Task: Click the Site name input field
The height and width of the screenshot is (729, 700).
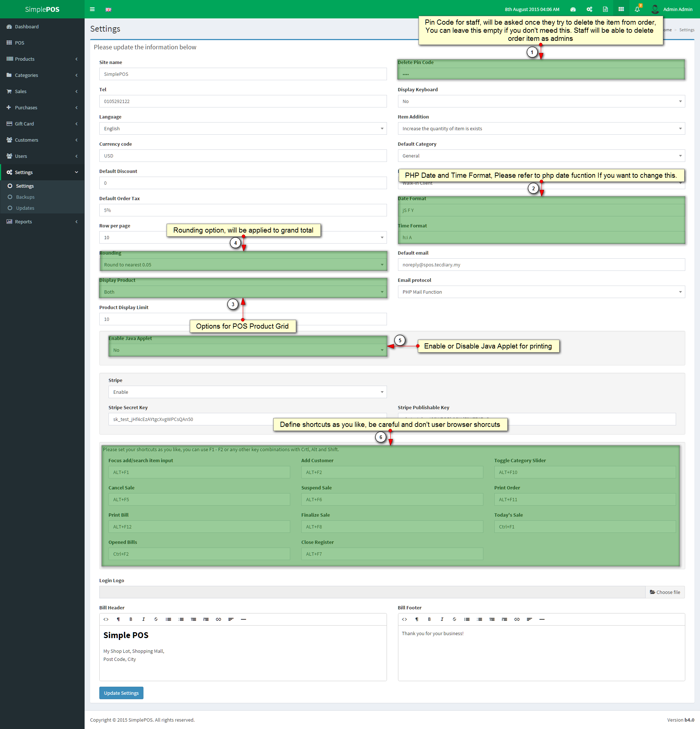Action: tap(242, 74)
